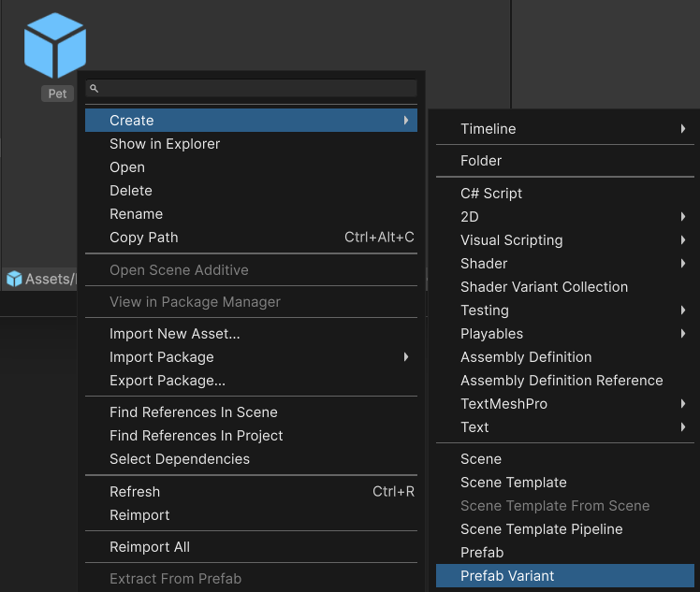This screenshot has width=700, height=592.
Task: Create an Assembly Definition Reference
Action: pyautogui.click(x=564, y=381)
